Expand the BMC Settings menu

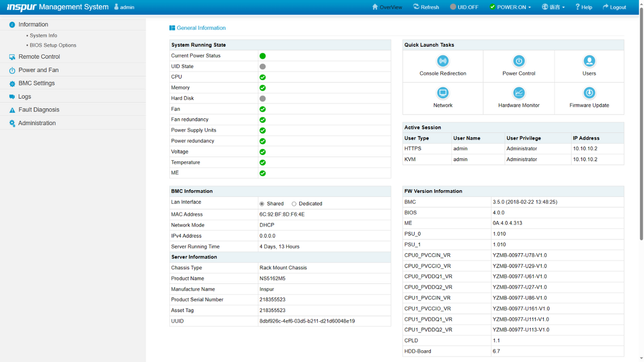click(73, 83)
